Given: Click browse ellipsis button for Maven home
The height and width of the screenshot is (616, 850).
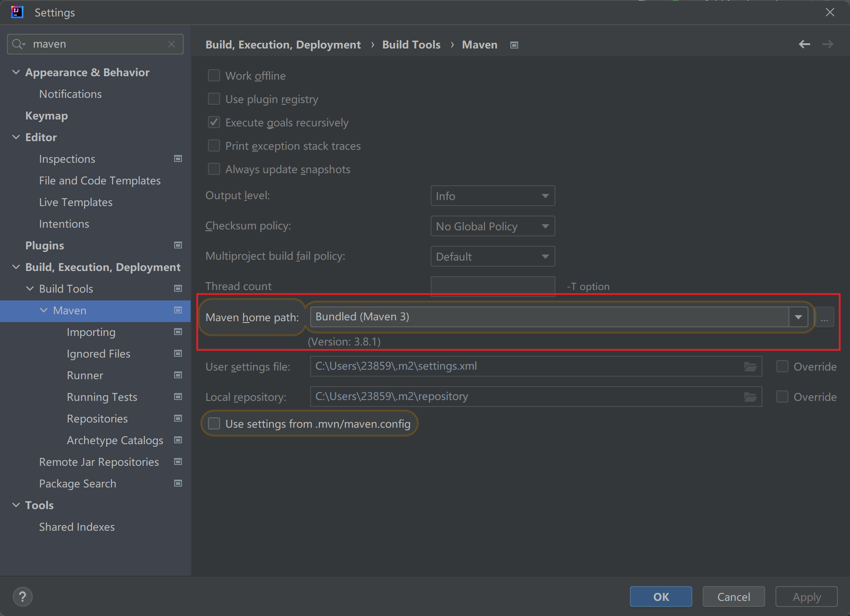Looking at the screenshot, I should click(x=824, y=317).
